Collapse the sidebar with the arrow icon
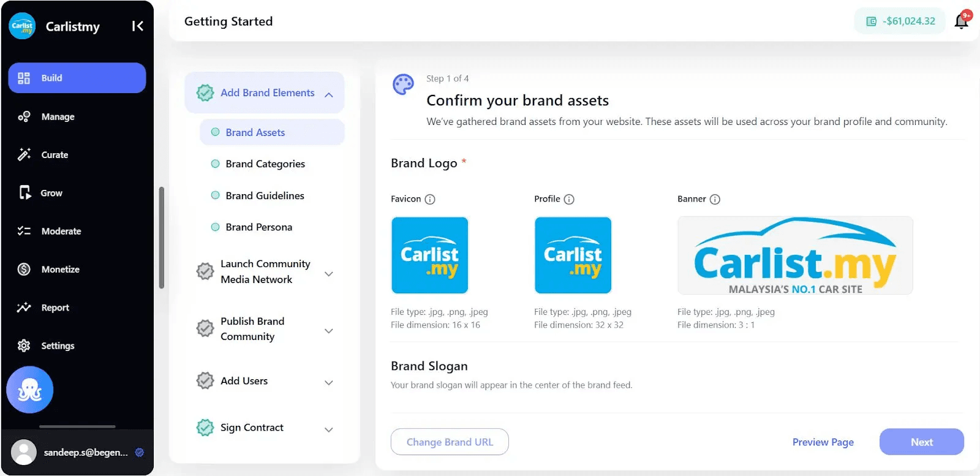Image resolution: width=980 pixels, height=476 pixels. [138, 26]
